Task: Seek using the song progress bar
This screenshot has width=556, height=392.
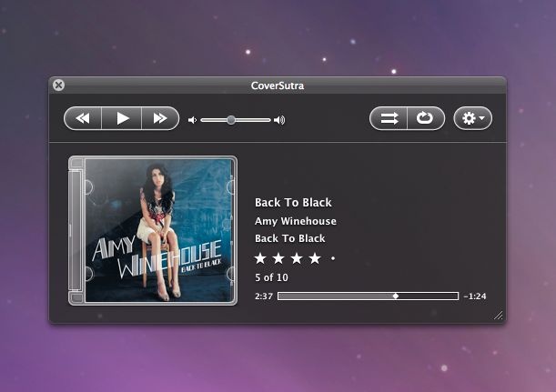Action: pyautogui.click(x=368, y=296)
